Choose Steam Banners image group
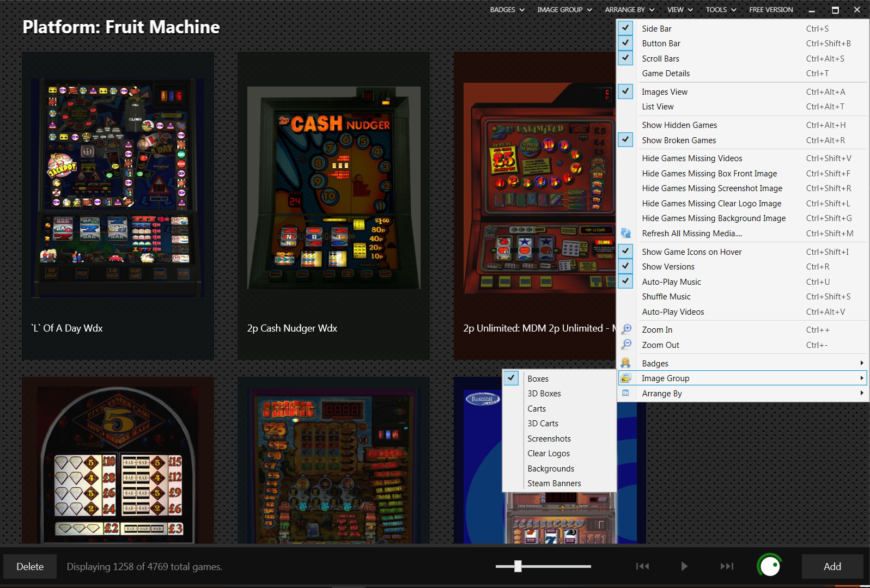Viewport: 870px width, 588px height. pyautogui.click(x=559, y=483)
